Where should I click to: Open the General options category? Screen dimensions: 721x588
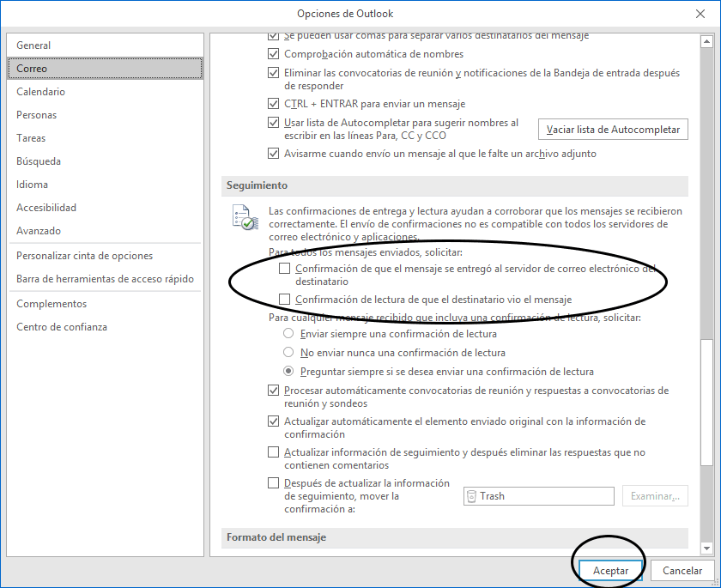pos(105,45)
